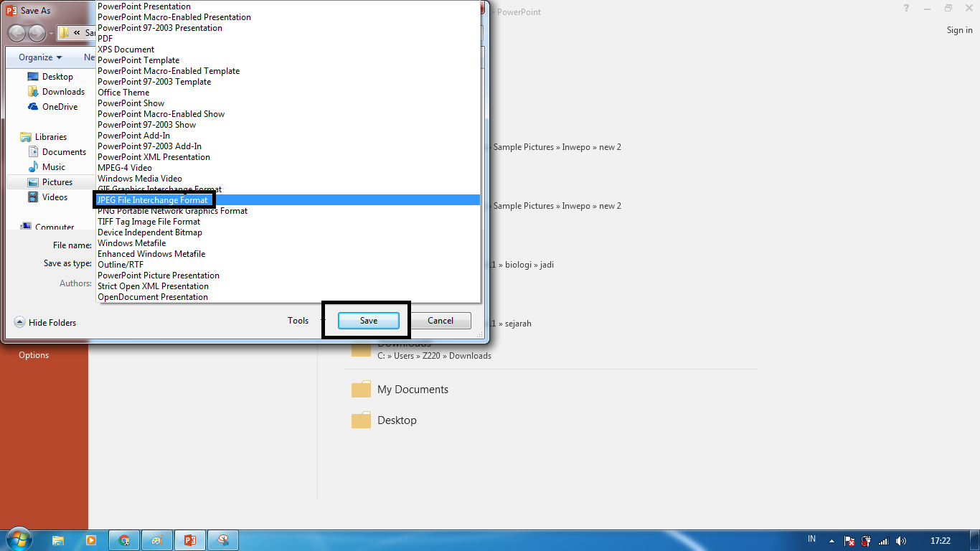This screenshot has width=980, height=551.
Task: Select PowerPoint Picture Presentation
Action: click(288, 275)
